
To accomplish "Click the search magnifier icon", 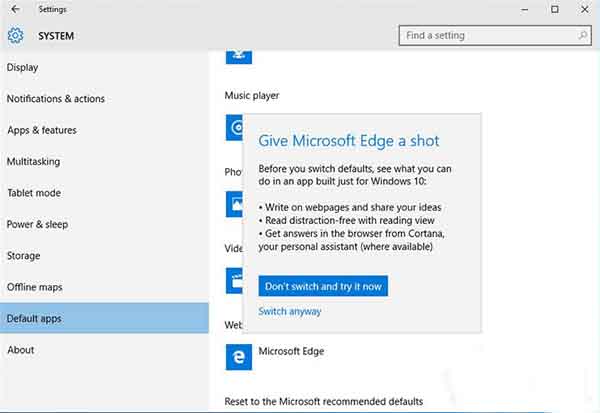I will 582,35.
